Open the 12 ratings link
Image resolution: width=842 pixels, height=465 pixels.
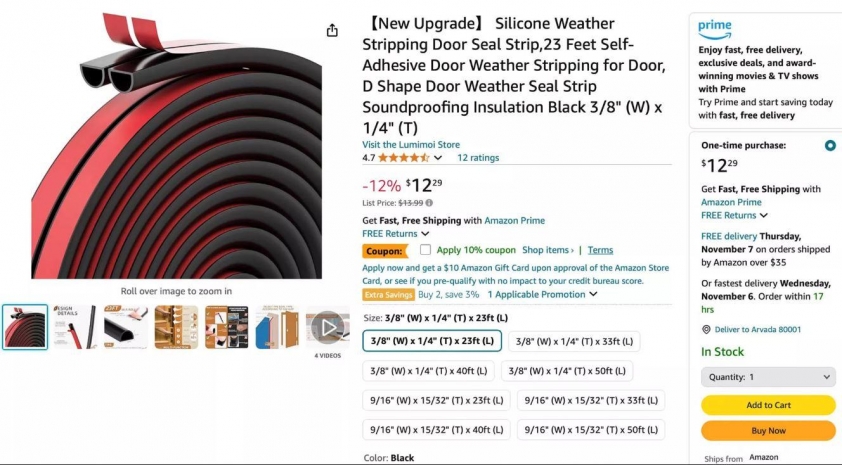click(478, 158)
